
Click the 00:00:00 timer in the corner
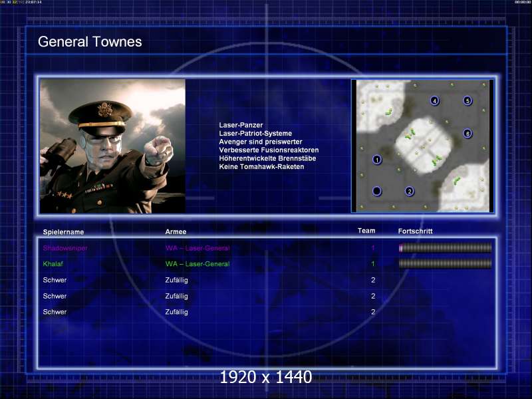pyautogui.click(x=523, y=2)
